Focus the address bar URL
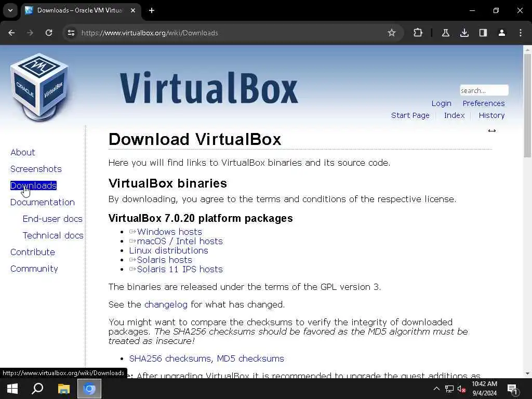 150,33
